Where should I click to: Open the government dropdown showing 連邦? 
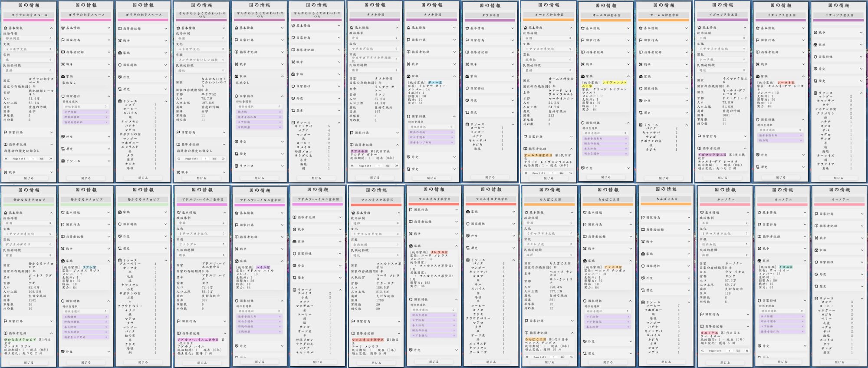[x=375, y=223]
